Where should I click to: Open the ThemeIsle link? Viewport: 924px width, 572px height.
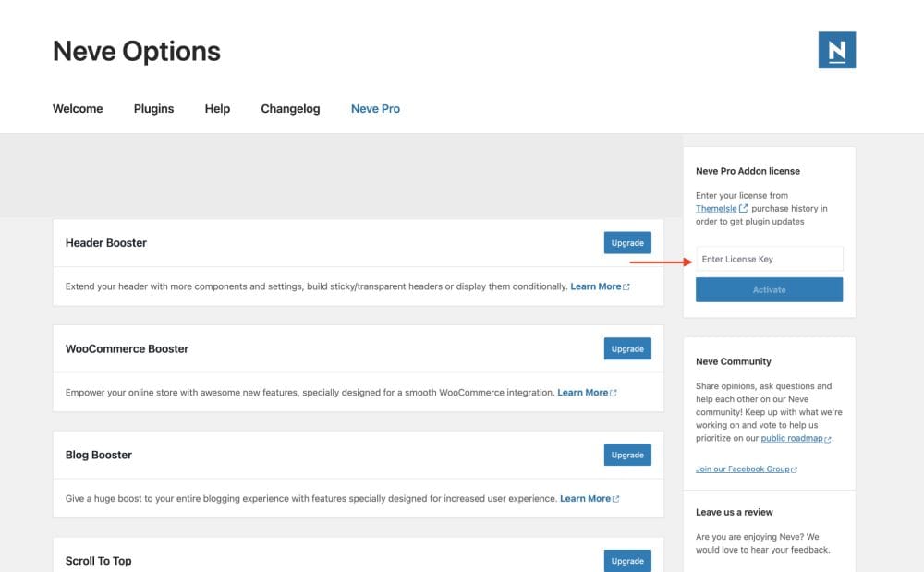[716, 209]
